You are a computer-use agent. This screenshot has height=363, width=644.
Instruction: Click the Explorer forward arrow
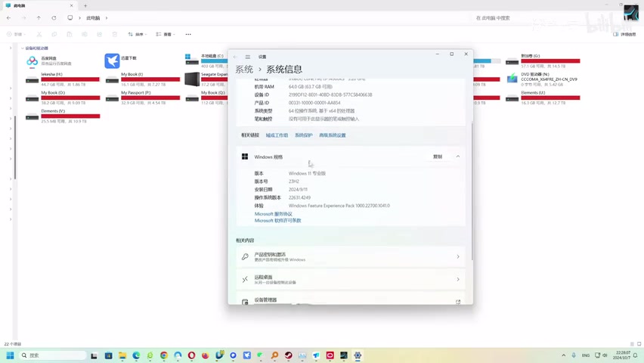24,18
